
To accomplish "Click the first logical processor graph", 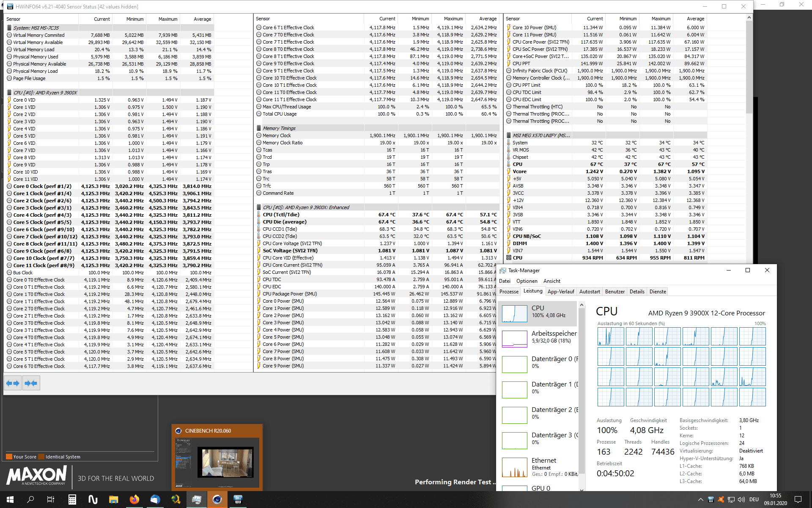I will pos(610,337).
